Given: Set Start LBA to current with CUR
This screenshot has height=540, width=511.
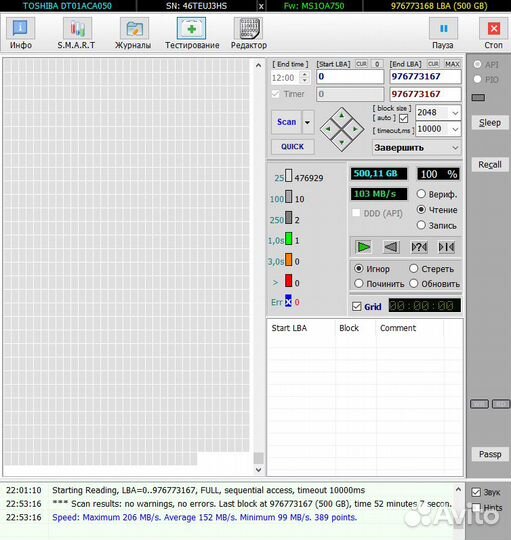Looking at the screenshot, I should pyautogui.click(x=361, y=64).
